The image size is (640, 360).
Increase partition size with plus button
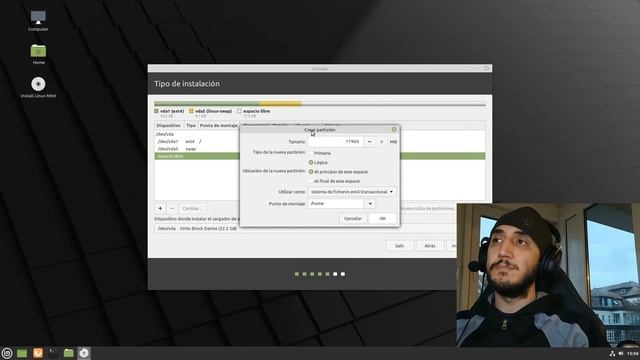tap(382, 142)
